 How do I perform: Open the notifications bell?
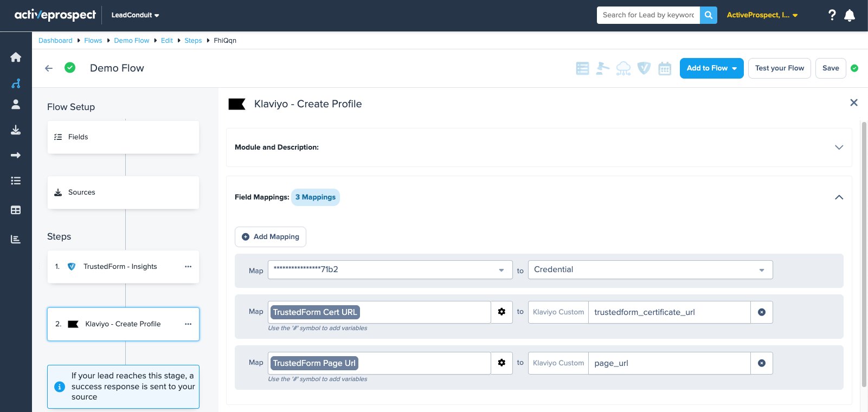point(850,15)
